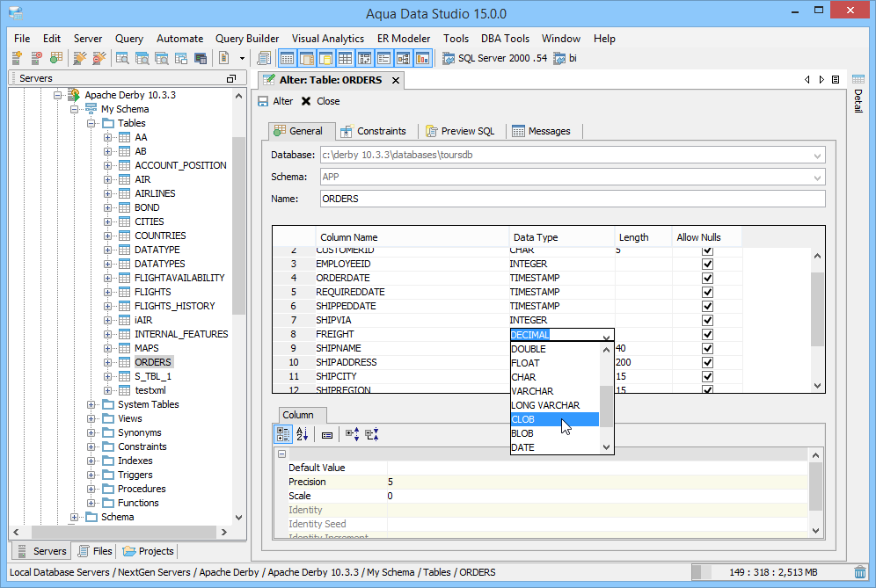
Task: Uncheck Allow Nulls for SHIPADDRESS
Action: click(x=707, y=362)
